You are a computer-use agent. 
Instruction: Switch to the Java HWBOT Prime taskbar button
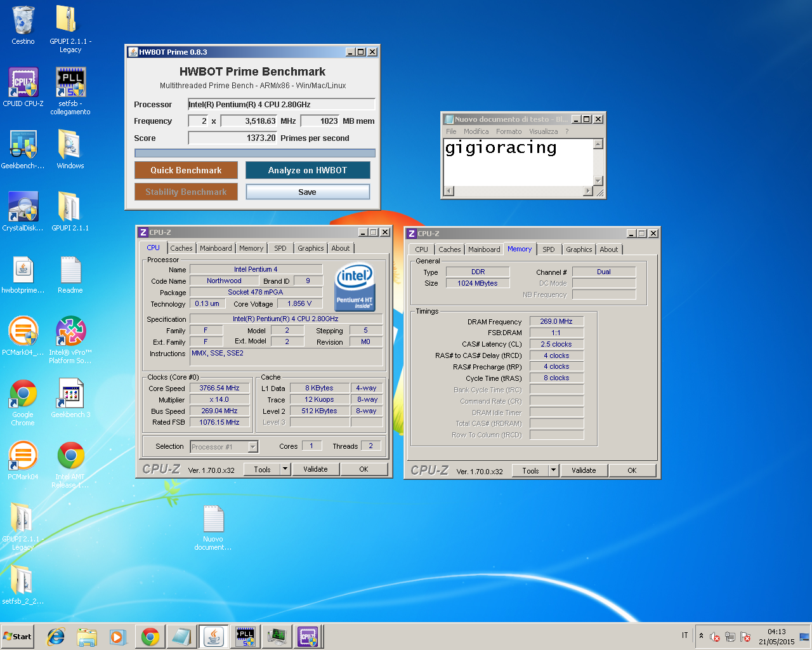point(214,637)
